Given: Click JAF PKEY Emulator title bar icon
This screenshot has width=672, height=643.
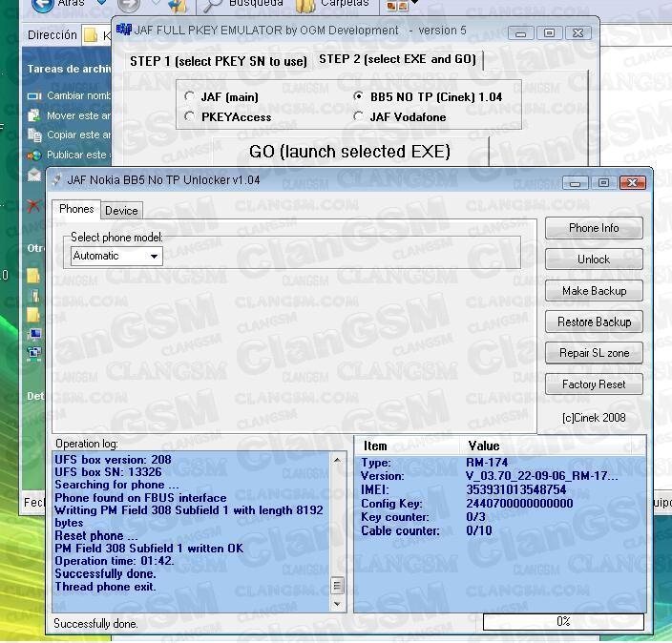Looking at the screenshot, I should pyautogui.click(x=124, y=30).
